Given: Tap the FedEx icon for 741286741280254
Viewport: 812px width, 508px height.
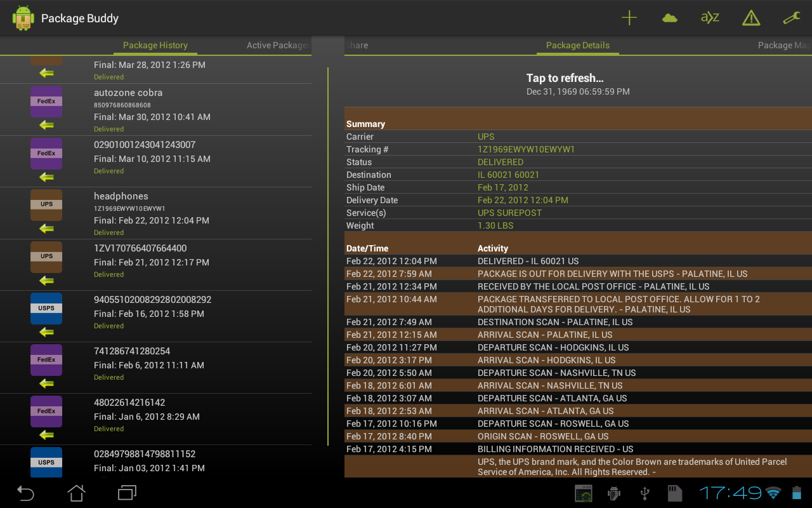Looking at the screenshot, I should pyautogui.click(x=46, y=360).
